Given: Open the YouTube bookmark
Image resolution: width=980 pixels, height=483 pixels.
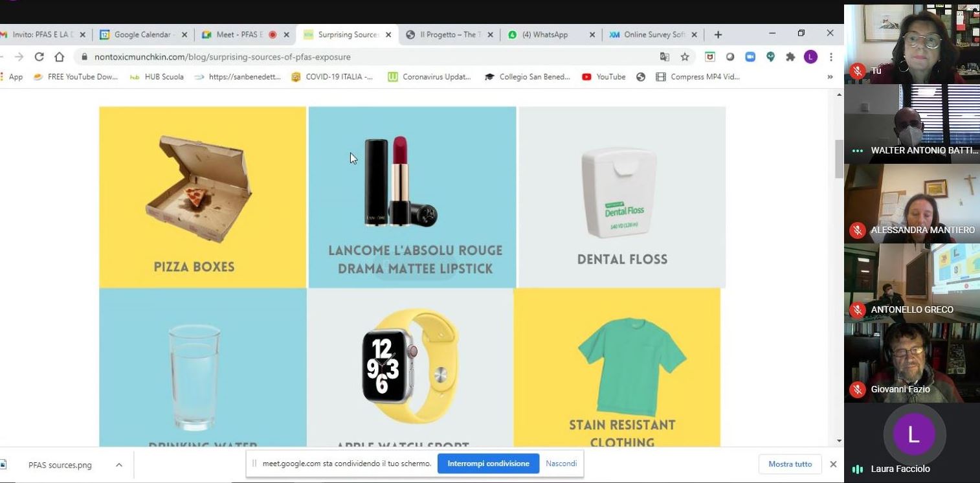Looking at the screenshot, I should coord(604,77).
